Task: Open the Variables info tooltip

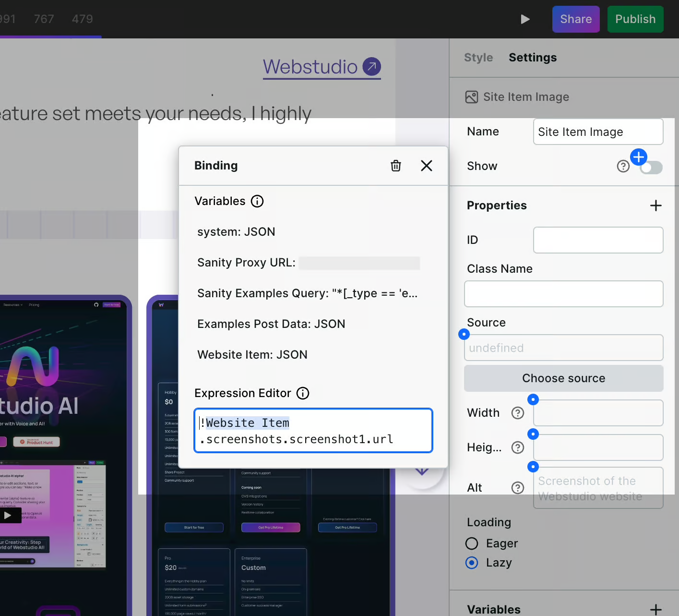Action: (x=257, y=201)
